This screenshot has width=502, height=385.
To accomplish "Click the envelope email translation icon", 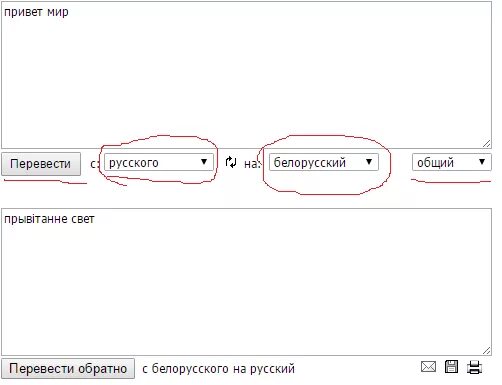I will [x=428, y=367].
